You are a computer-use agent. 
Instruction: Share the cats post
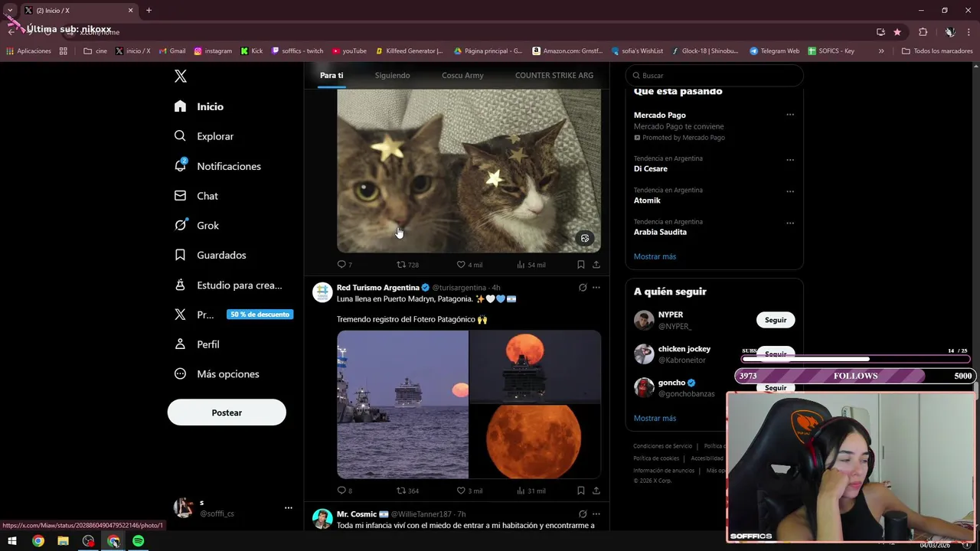(596, 264)
